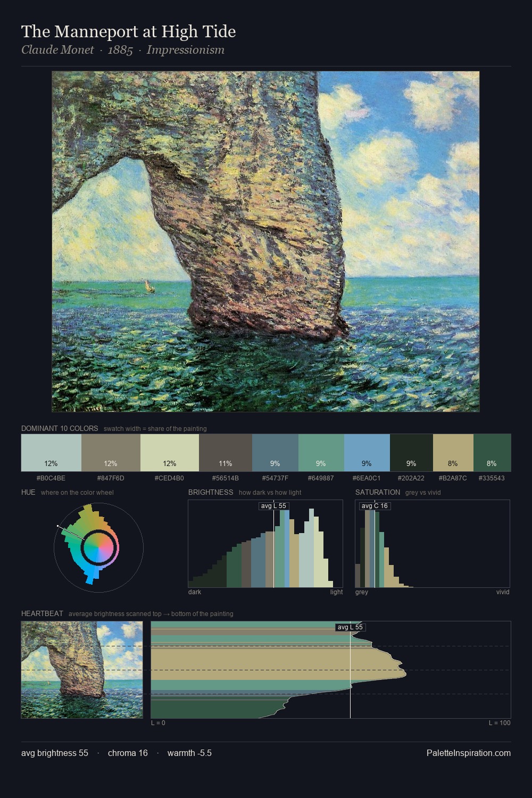Click the 'avg L 55' label in brightness chart
The image size is (532, 798).
273,506
